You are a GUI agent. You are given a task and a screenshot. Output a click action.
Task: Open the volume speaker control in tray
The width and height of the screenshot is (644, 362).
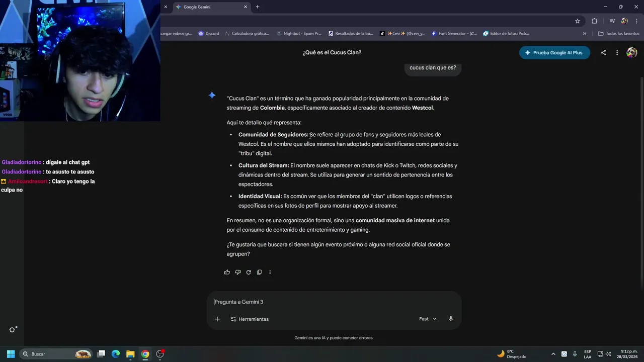click(608, 354)
